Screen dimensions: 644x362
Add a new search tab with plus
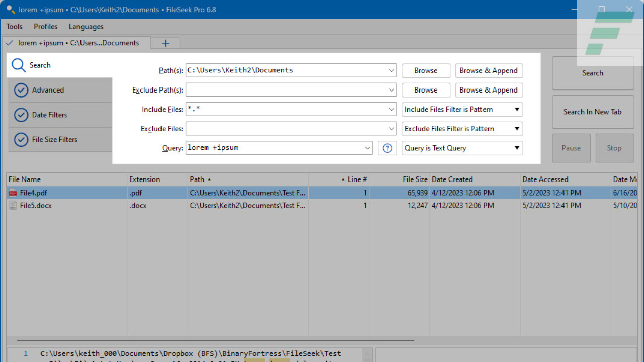click(x=165, y=43)
